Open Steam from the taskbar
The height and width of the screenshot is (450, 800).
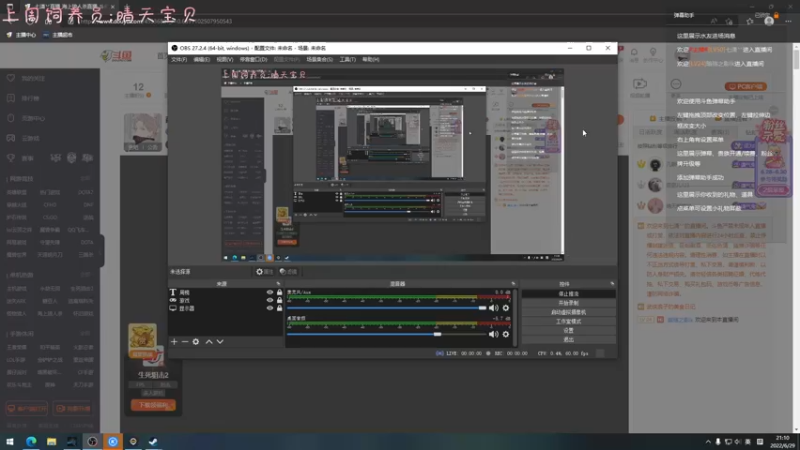pyautogui.click(x=153, y=441)
